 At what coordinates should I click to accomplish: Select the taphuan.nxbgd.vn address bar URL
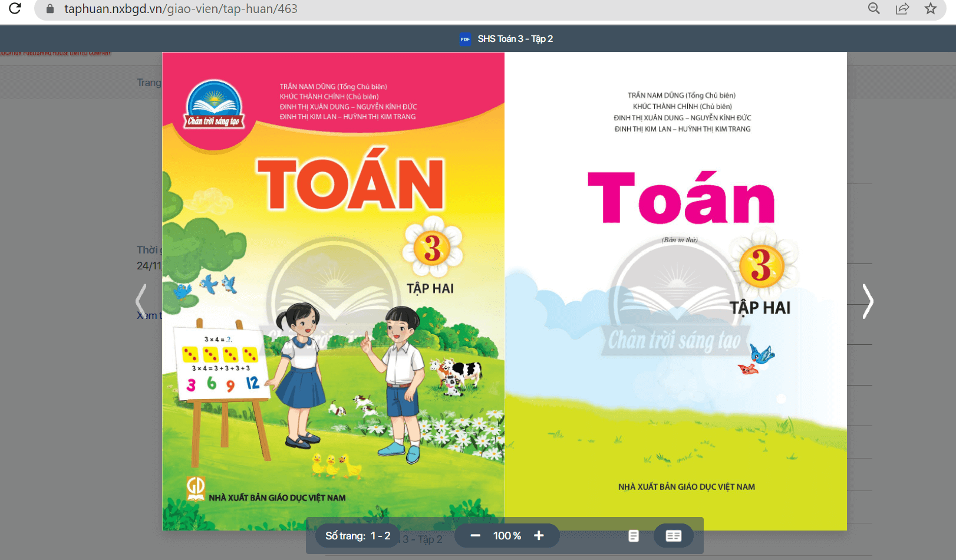tap(181, 9)
